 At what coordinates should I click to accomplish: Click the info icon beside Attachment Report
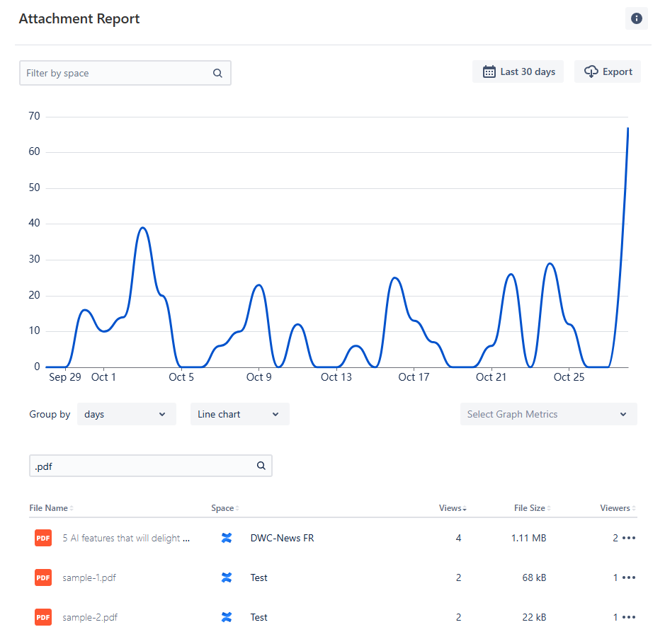[x=636, y=19]
